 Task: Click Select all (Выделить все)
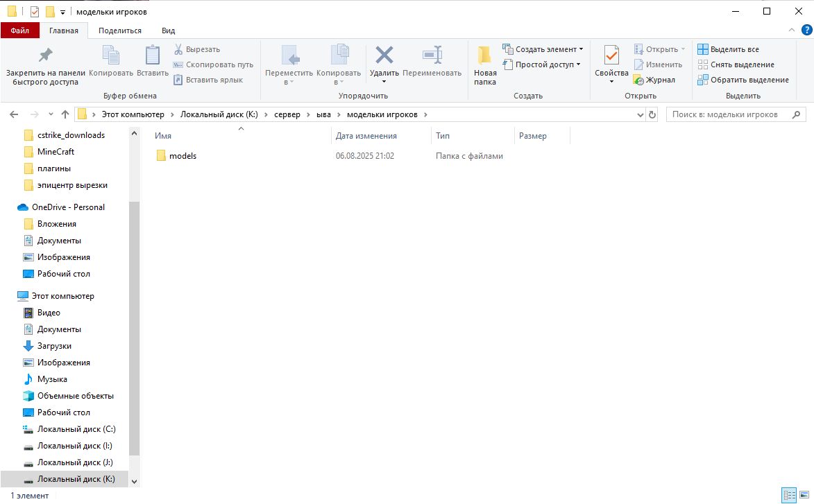729,49
